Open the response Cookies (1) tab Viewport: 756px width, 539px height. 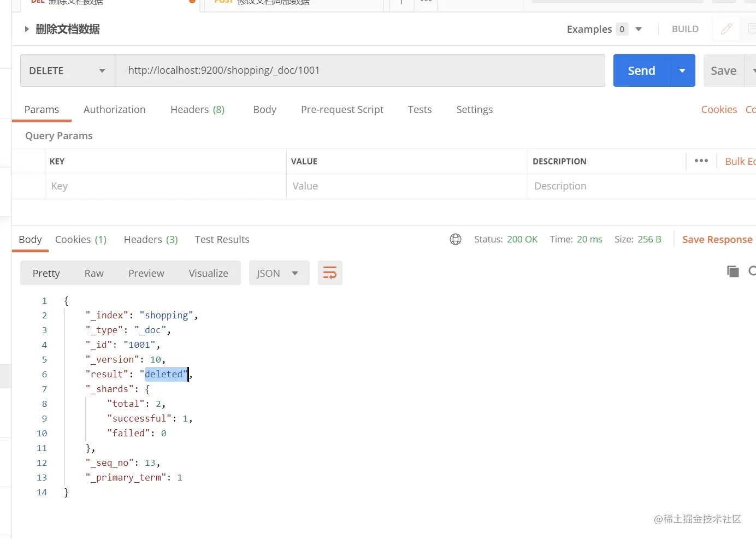81,239
